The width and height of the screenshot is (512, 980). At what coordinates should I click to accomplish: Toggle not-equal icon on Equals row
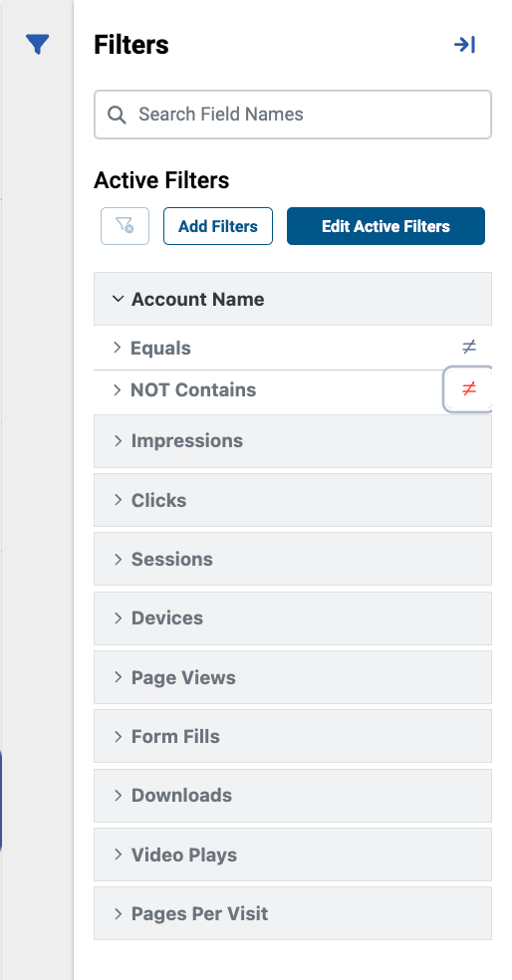469,347
